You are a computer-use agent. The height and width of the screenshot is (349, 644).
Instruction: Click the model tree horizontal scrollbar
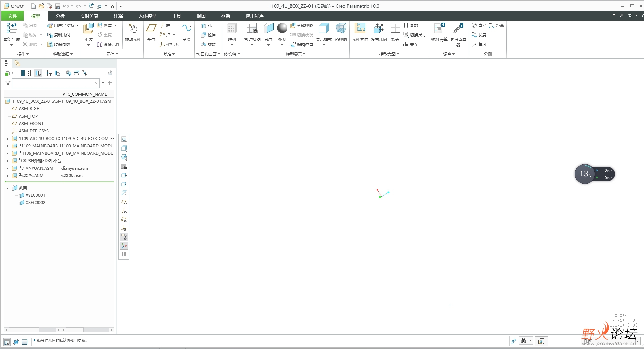point(32,330)
